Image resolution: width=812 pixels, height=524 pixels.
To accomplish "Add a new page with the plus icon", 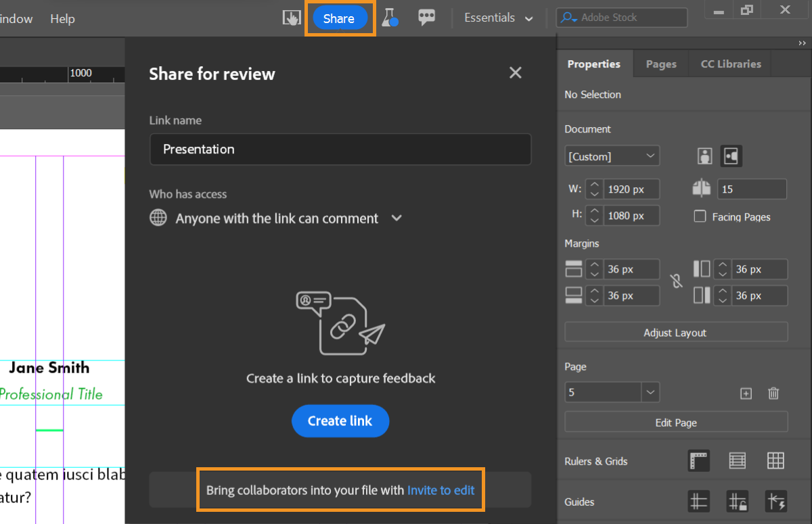I will (746, 392).
